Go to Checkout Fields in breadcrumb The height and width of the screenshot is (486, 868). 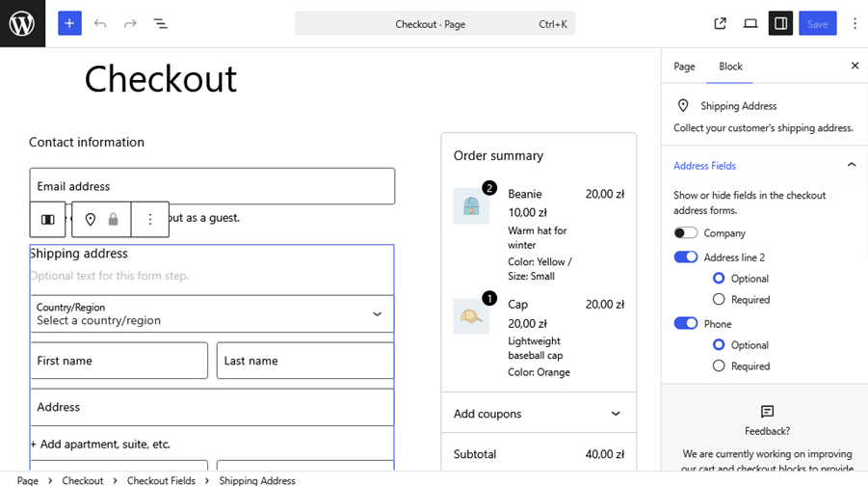[x=161, y=480]
